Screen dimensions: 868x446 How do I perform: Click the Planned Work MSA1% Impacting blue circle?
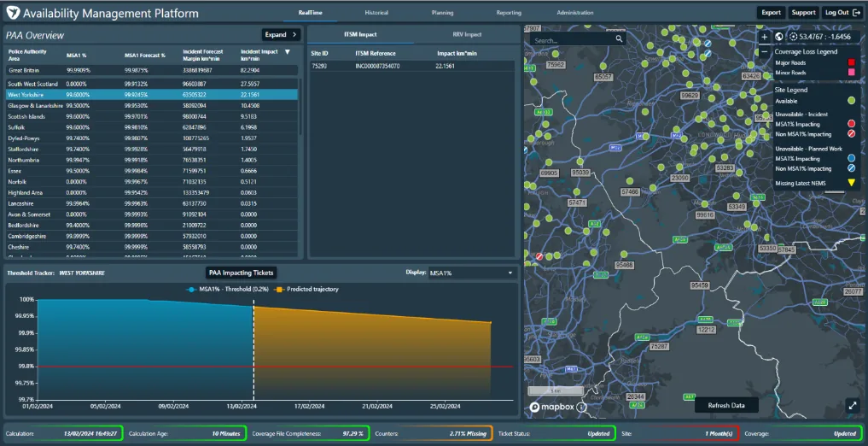(x=852, y=159)
